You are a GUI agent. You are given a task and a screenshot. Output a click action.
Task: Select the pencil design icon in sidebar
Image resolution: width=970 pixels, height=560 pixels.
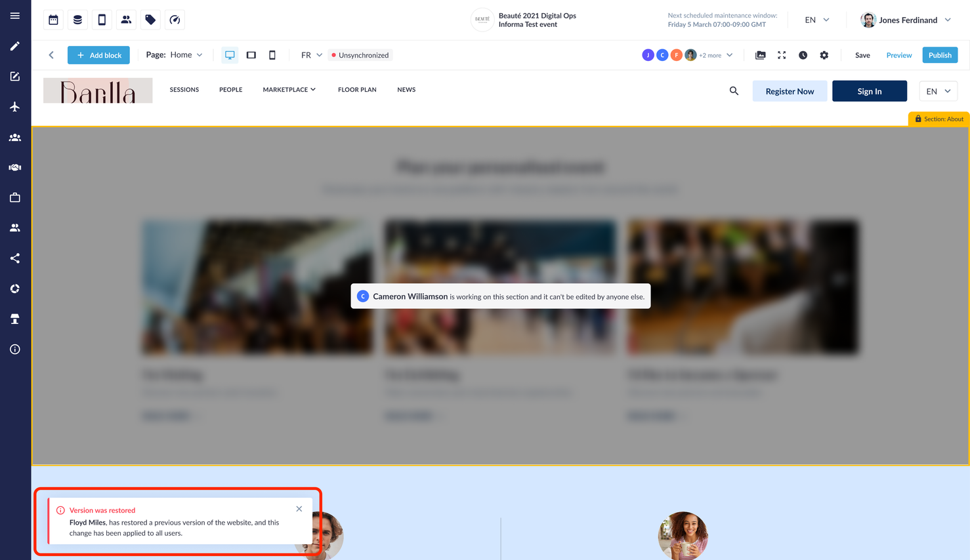[x=15, y=47]
